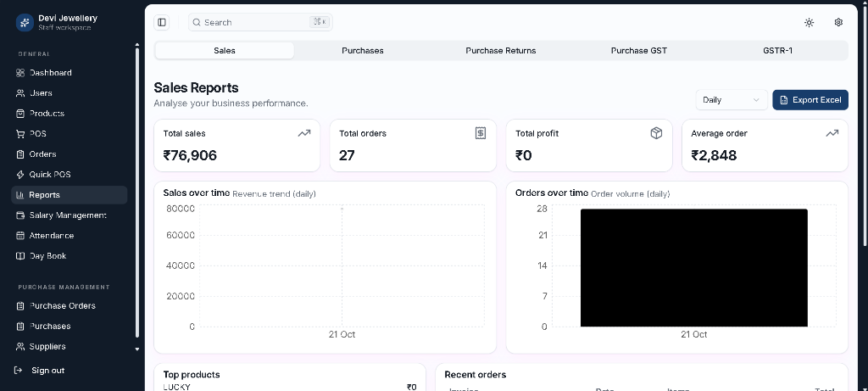Click the Purchase Orders label
Viewport: 868px width, 391px height.
click(x=63, y=305)
